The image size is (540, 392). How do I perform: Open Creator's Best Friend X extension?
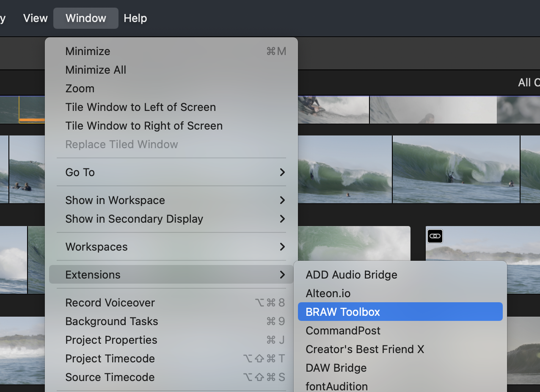364,349
